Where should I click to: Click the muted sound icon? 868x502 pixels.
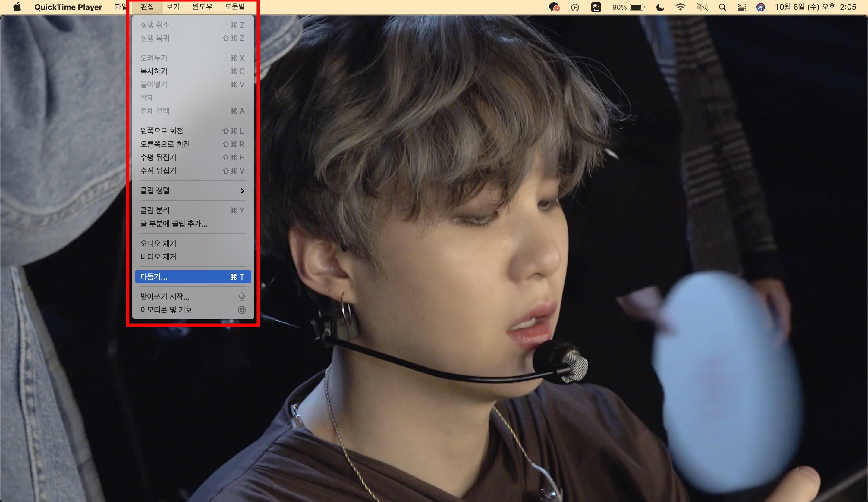click(702, 7)
